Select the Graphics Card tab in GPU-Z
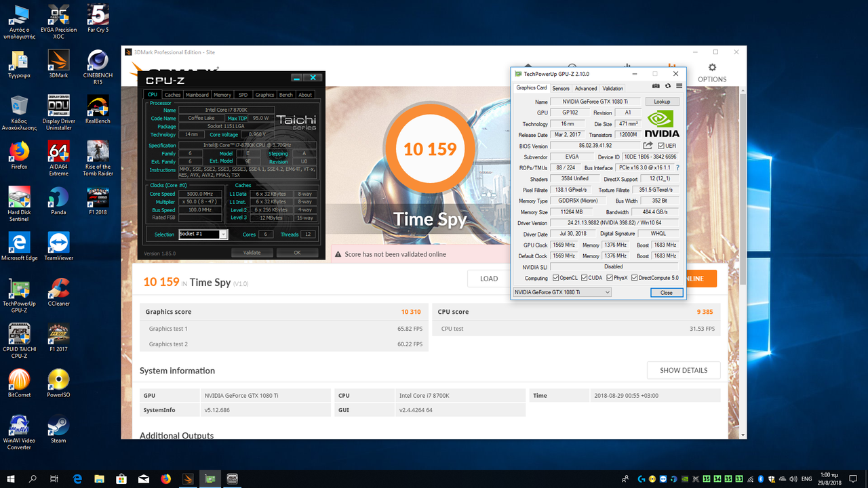The image size is (868, 488). 532,87
